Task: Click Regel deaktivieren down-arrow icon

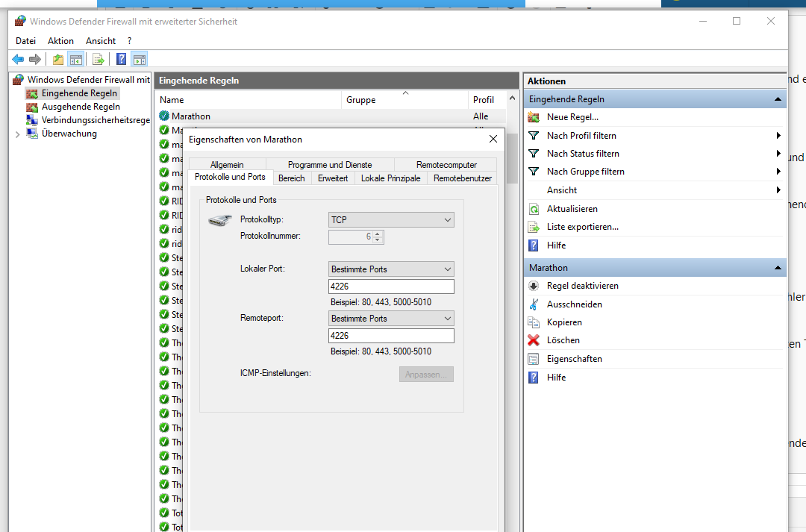Action: (x=534, y=286)
